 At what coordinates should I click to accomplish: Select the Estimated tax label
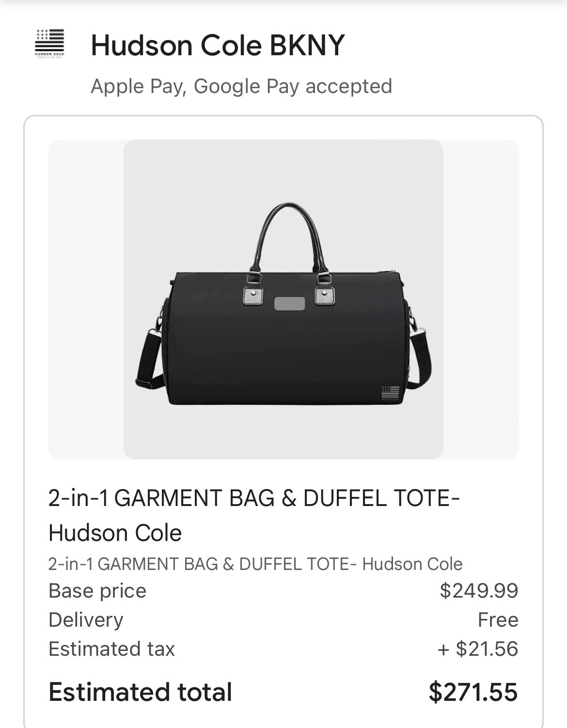coord(111,649)
